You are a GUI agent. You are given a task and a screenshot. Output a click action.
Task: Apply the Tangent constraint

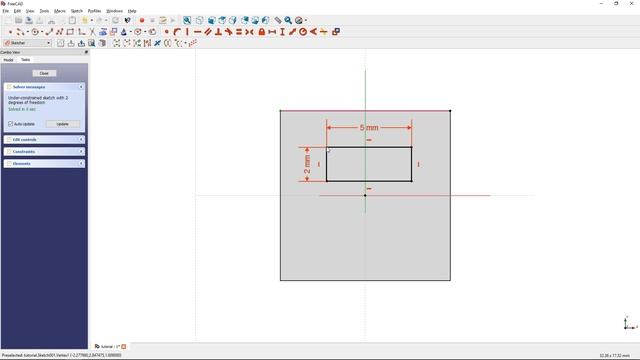pos(229,32)
